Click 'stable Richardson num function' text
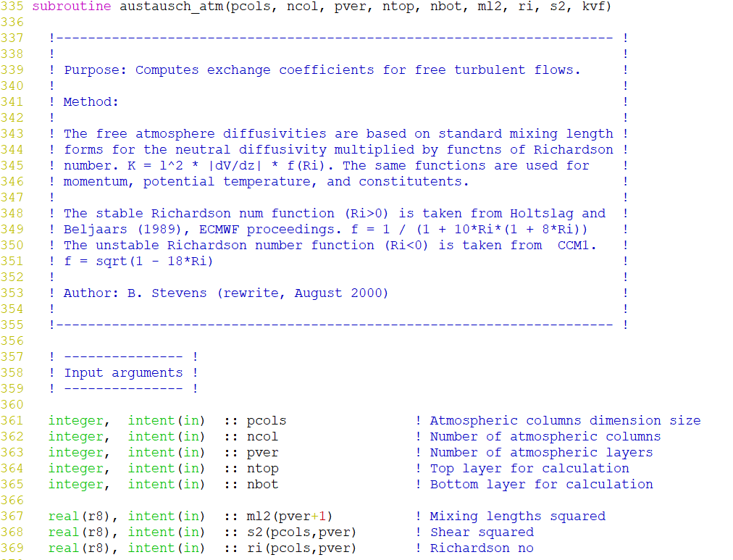This screenshot has width=733, height=560. (x=215, y=214)
